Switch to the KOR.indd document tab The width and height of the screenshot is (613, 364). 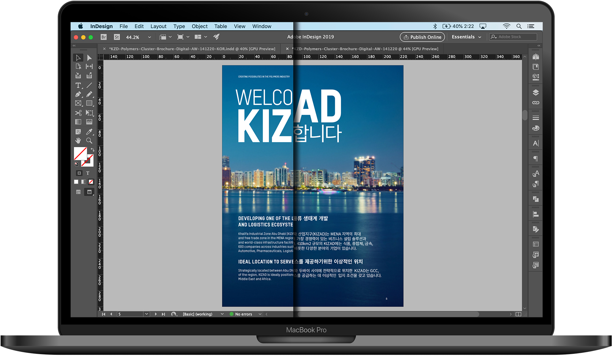tap(192, 49)
